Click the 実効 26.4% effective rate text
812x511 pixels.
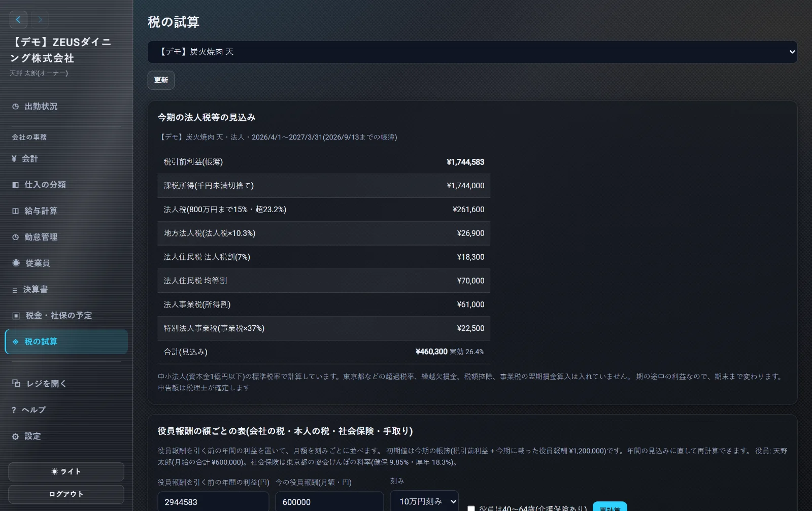point(467,352)
